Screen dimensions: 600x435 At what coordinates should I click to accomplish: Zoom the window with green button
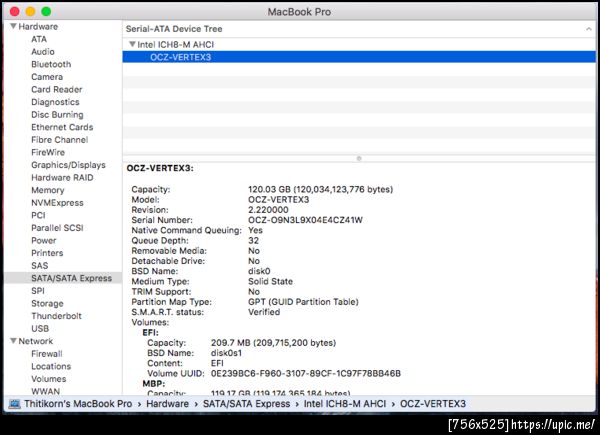click(x=46, y=11)
